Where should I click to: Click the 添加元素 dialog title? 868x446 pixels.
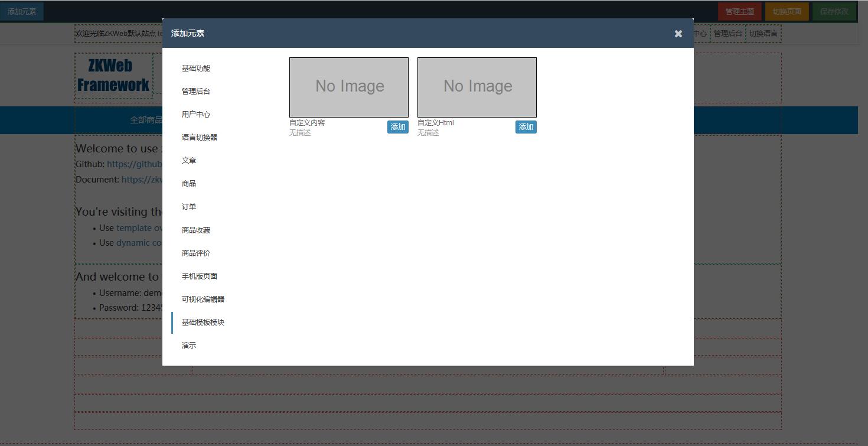coord(188,34)
